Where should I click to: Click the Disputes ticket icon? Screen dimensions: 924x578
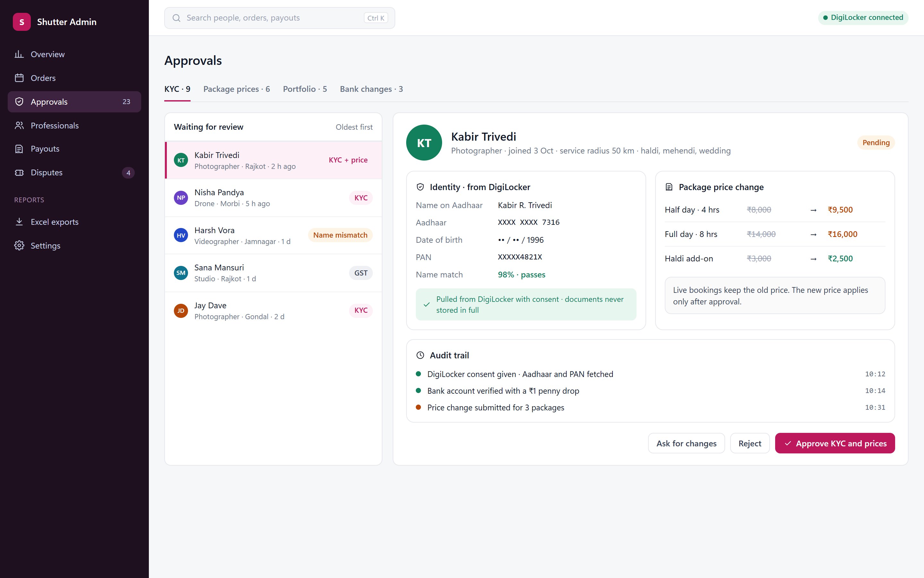pos(19,172)
